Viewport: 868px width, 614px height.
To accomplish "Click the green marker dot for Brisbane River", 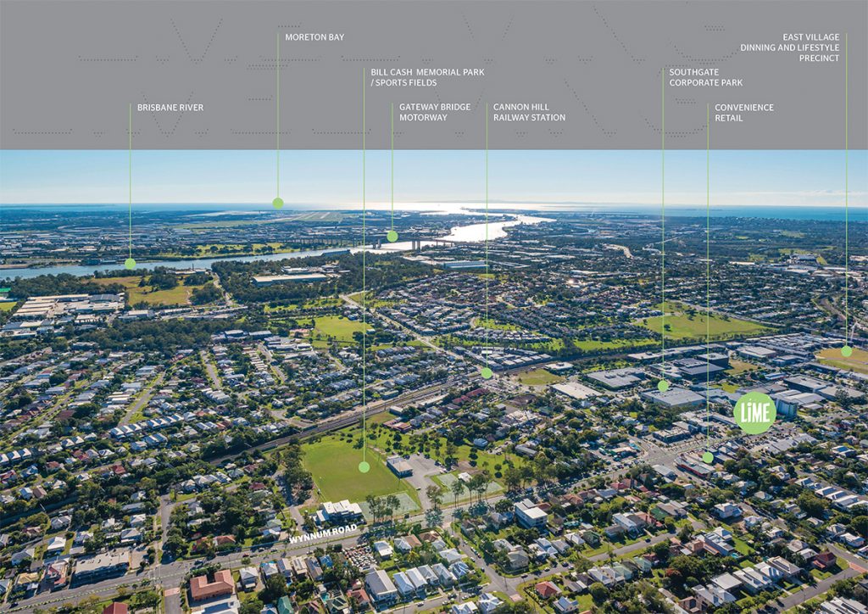I will (130, 264).
